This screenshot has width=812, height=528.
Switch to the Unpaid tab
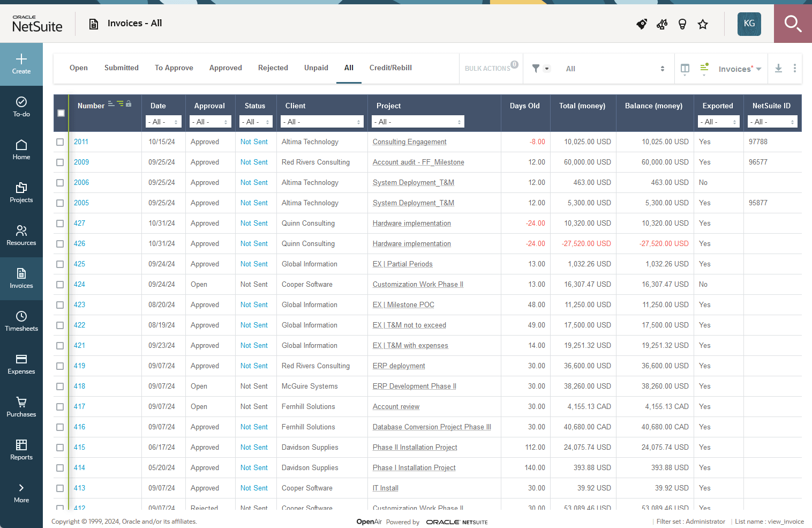pyautogui.click(x=316, y=68)
